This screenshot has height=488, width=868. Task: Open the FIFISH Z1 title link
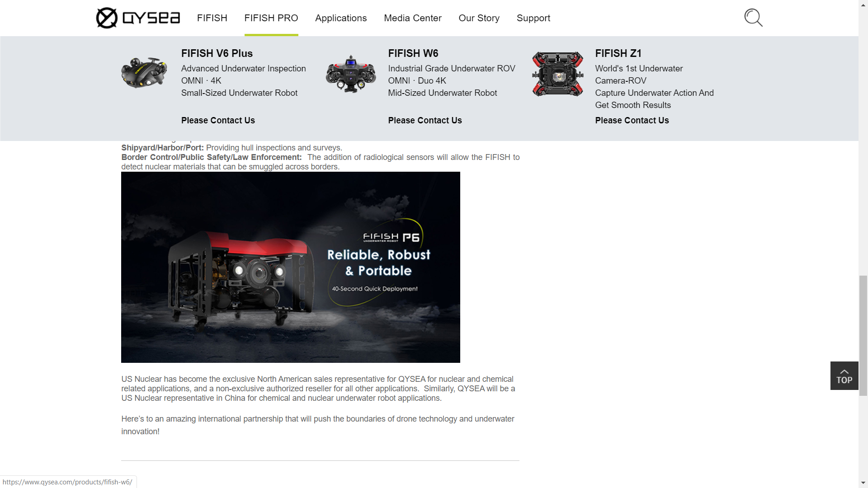coord(618,53)
